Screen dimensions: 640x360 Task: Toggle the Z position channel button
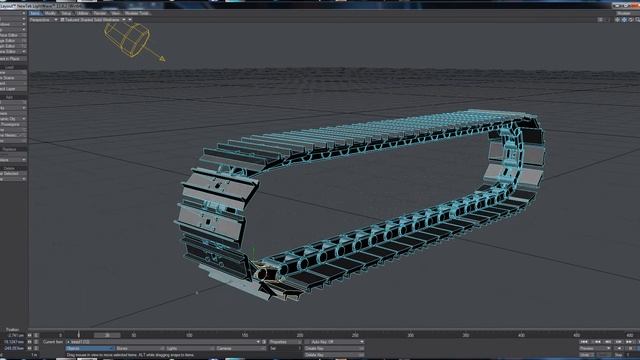coord(29,348)
